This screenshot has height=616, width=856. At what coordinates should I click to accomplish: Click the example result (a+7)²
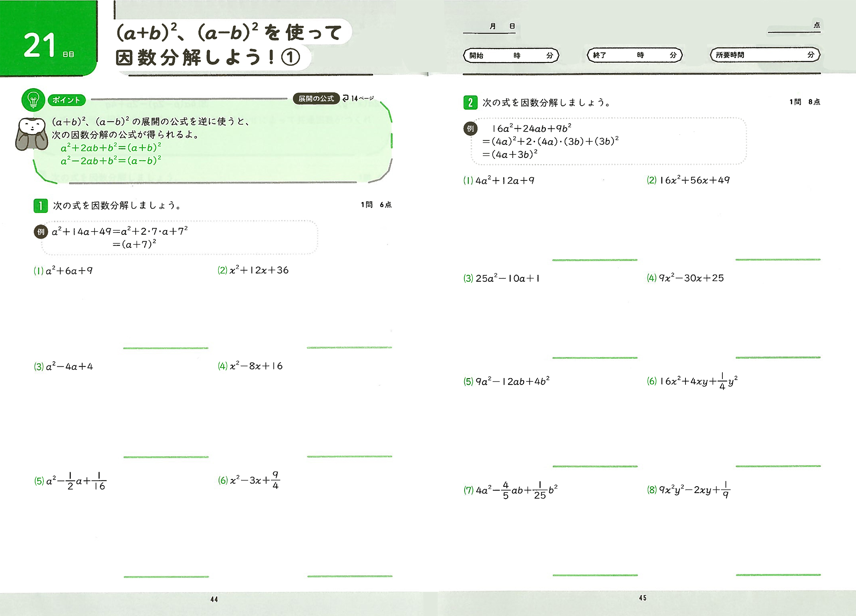click(x=139, y=244)
